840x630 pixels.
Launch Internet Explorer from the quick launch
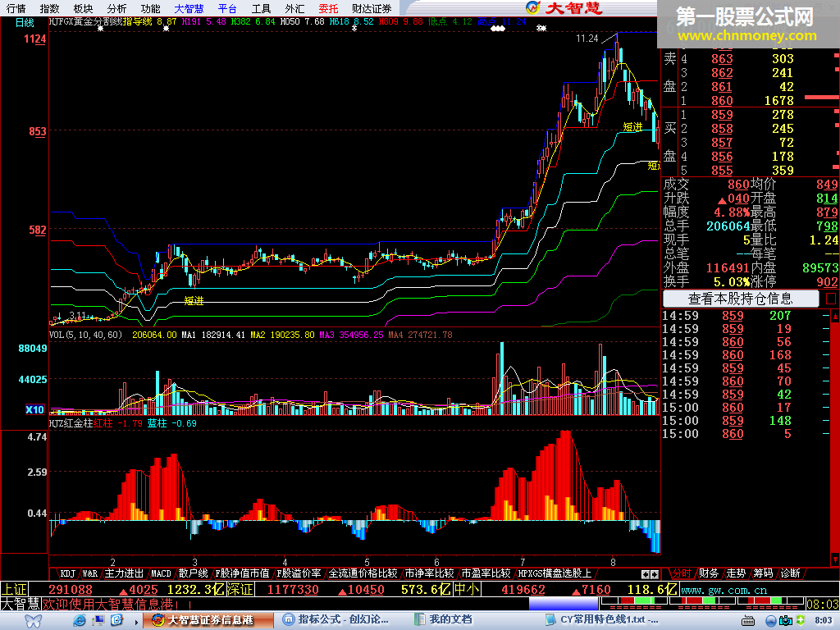80,620
